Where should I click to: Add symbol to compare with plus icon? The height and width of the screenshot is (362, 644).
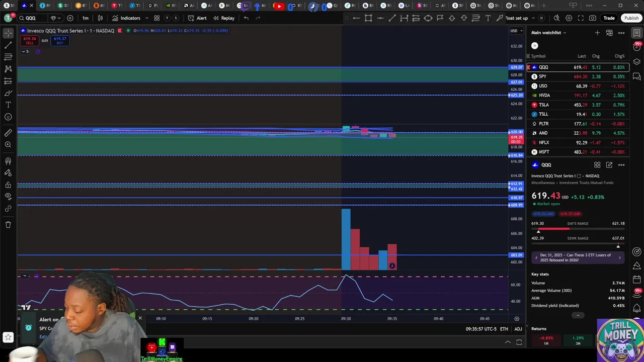(x=70, y=18)
